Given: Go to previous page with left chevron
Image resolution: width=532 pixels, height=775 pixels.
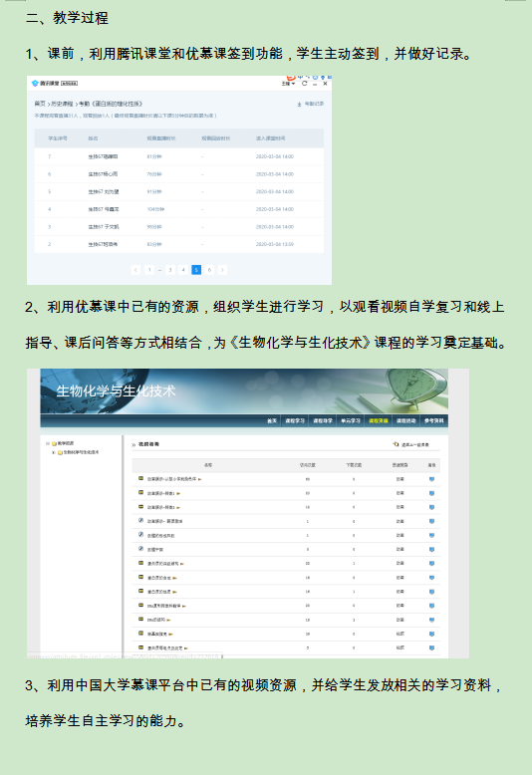Looking at the screenshot, I should pos(135,270).
